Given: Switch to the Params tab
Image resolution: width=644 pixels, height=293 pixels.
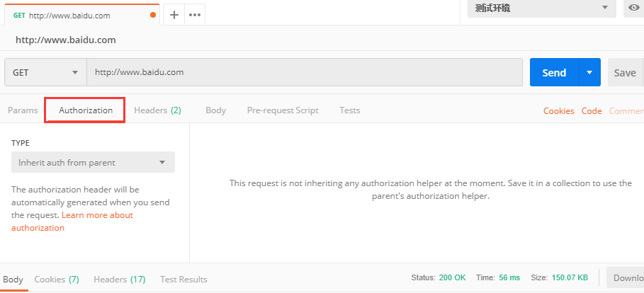Looking at the screenshot, I should point(23,110).
